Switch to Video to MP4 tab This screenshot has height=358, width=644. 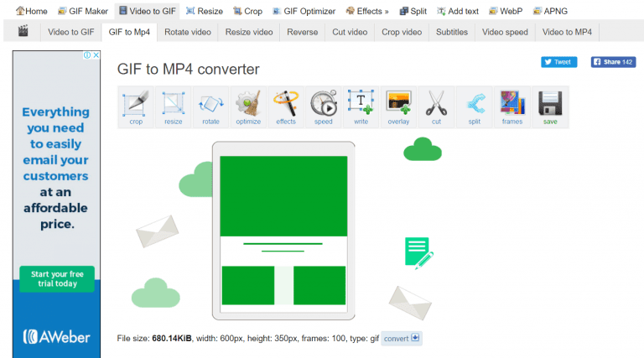pos(567,32)
